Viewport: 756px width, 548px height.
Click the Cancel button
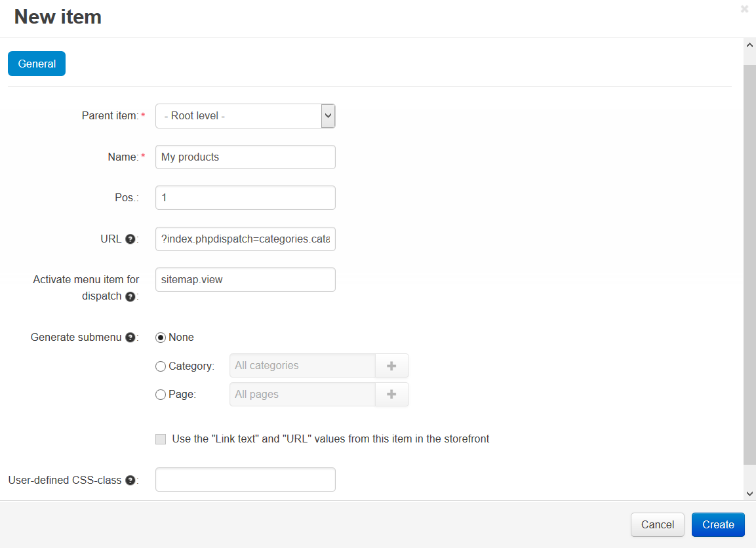(x=657, y=524)
